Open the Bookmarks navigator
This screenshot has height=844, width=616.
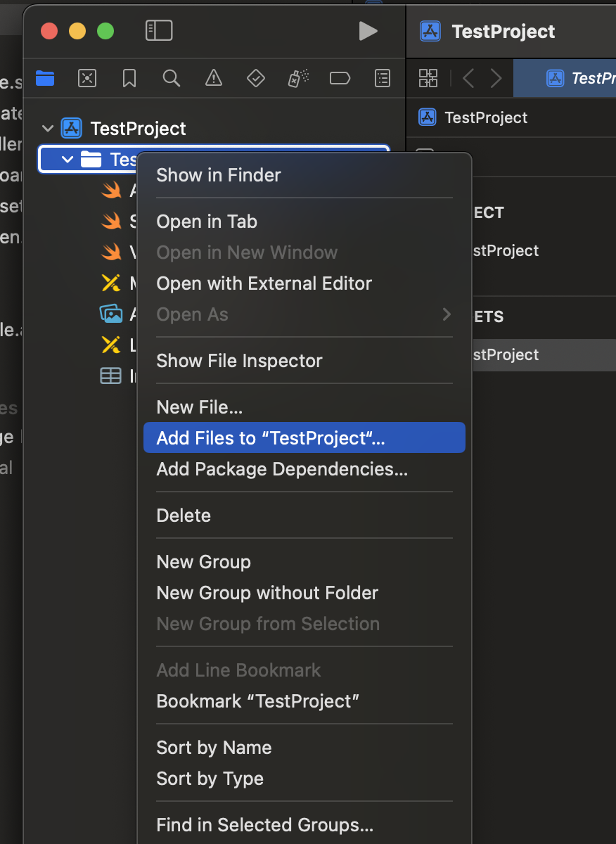(129, 78)
